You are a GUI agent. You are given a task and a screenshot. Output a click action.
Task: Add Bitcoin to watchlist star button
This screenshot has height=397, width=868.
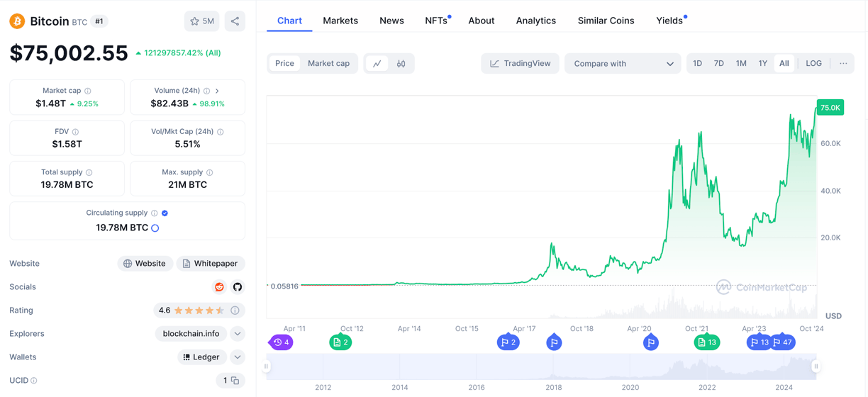tap(202, 21)
